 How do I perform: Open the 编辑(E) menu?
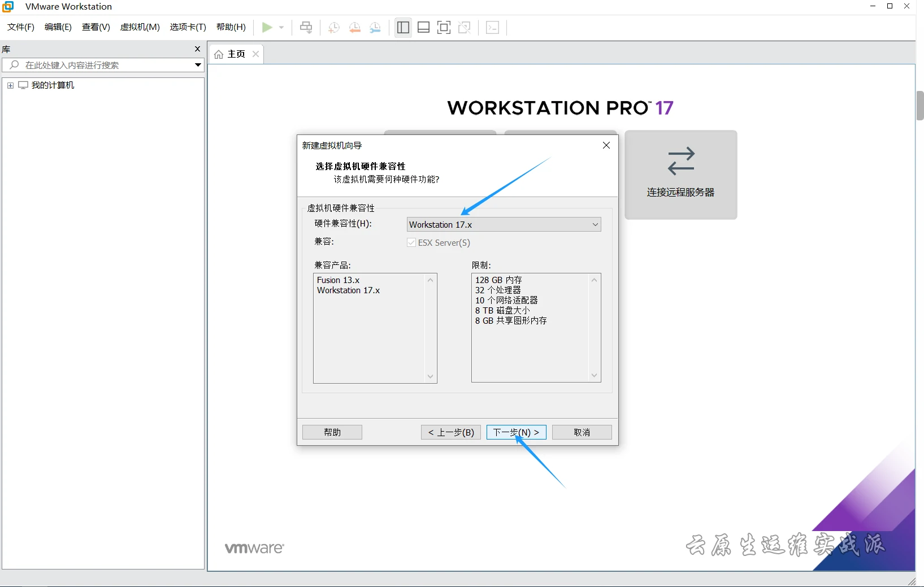[58, 27]
